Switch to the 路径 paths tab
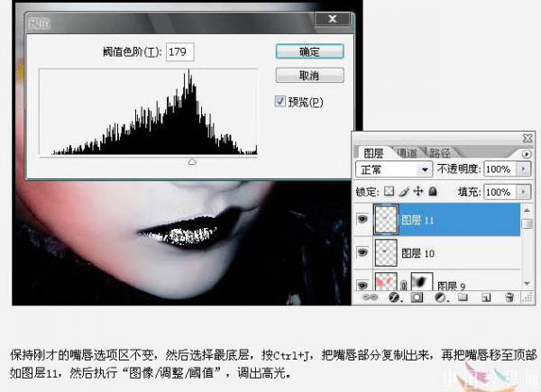This screenshot has width=541, height=392. click(x=439, y=152)
